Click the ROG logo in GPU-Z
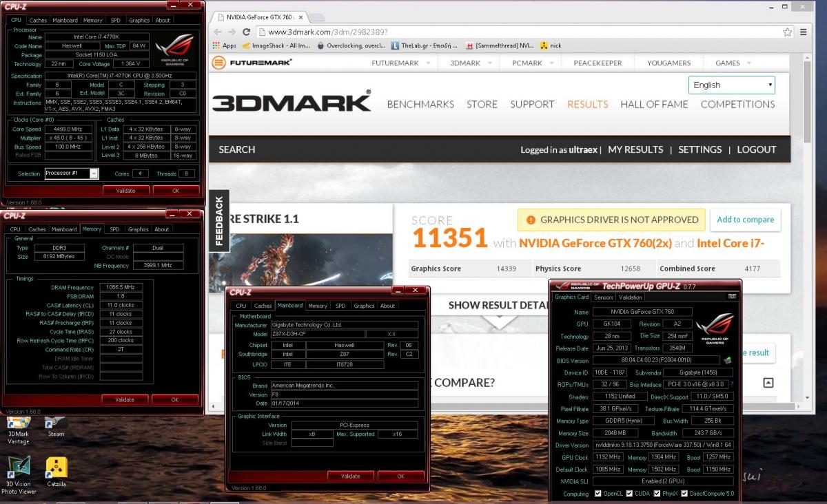 coord(715,329)
